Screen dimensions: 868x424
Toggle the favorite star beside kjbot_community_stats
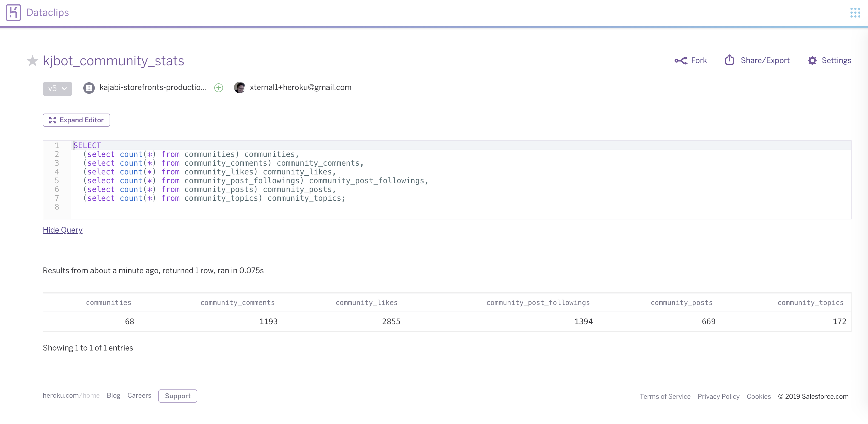point(32,61)
